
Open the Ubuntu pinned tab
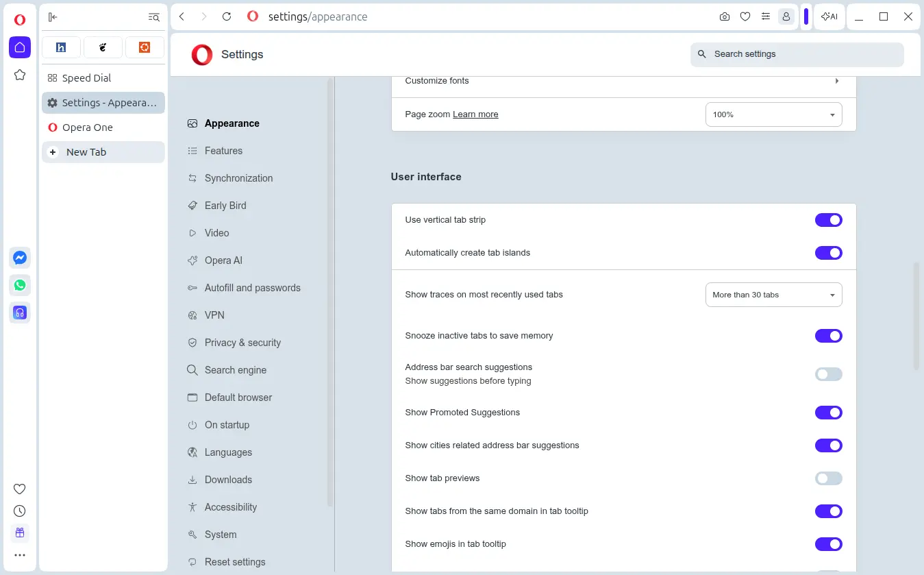pyautogui.click(x=145, y=47)
